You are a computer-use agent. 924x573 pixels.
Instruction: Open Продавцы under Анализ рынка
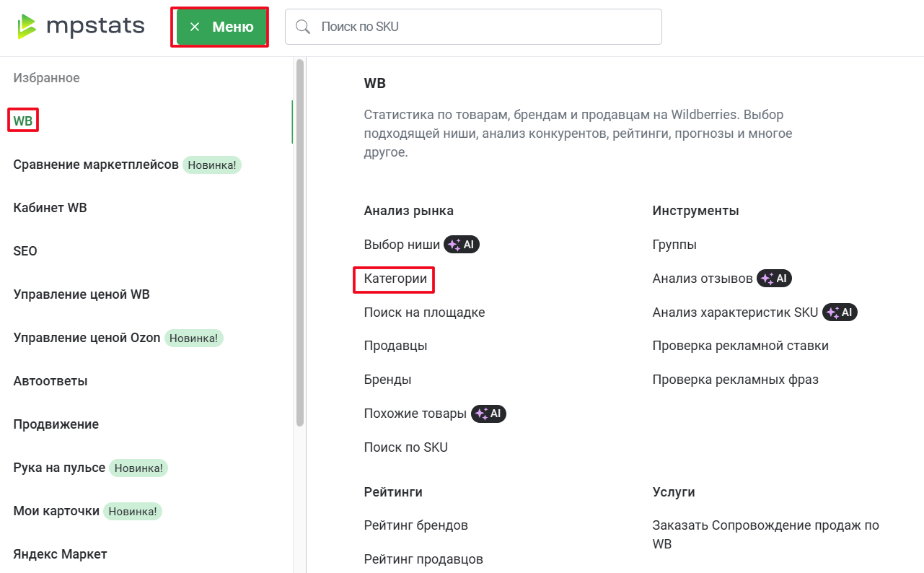[395, 345]
